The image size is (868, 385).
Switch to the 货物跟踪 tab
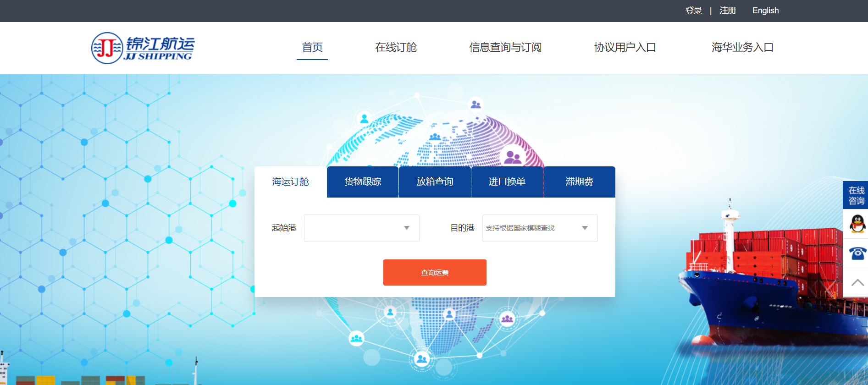coord(363,182)
